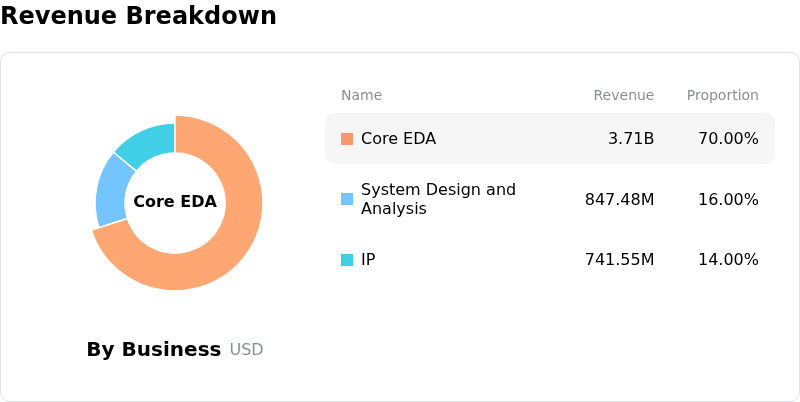
Task: Select the cyan IP donut segment
Action: [149, 144]
